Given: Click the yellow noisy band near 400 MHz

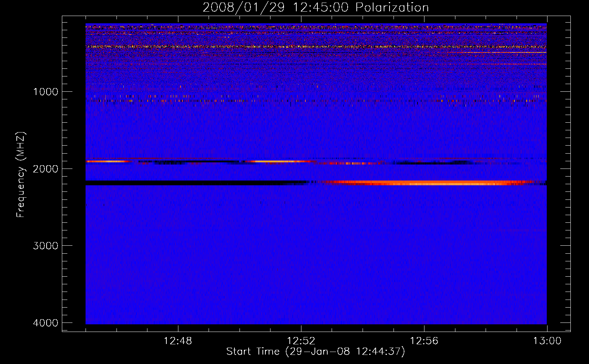Looking at the screenshot, I should click(x=316, y=47).
